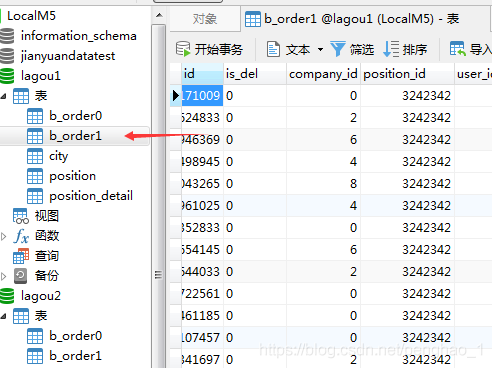Image resolution: width=492 pixels, height=368 pixels.
Task: Click the Begin Transaction (开始事务) icon
Action: 183,49
